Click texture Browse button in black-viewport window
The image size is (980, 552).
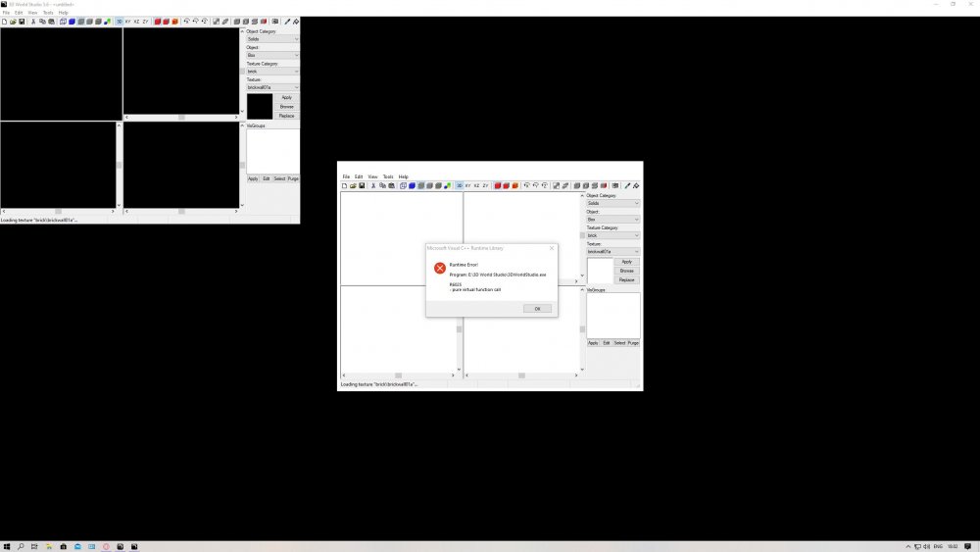pyautogui.click(x=286, y=107)
